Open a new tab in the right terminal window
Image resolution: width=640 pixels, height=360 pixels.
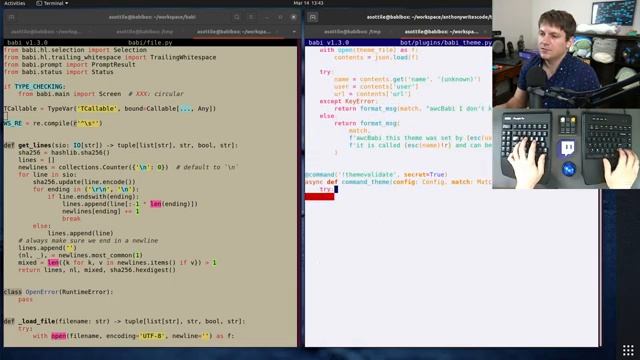click(x=313, y=17)
